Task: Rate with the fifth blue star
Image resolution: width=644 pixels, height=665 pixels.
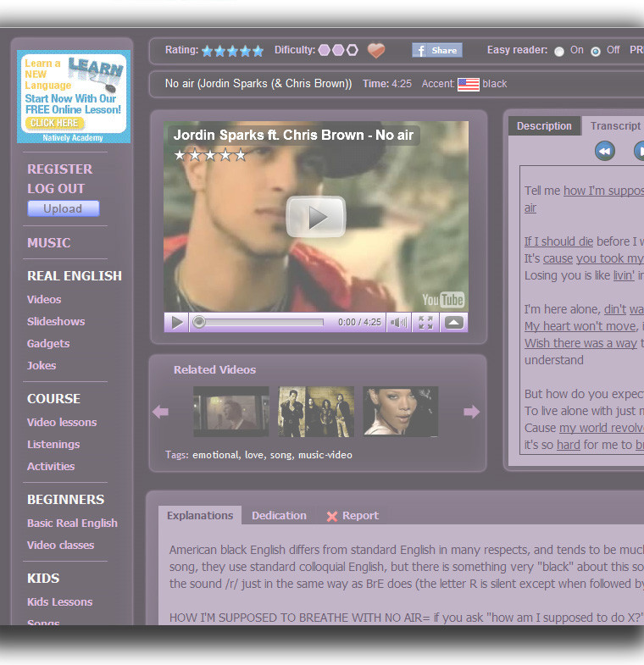Action: click(258, 52)
